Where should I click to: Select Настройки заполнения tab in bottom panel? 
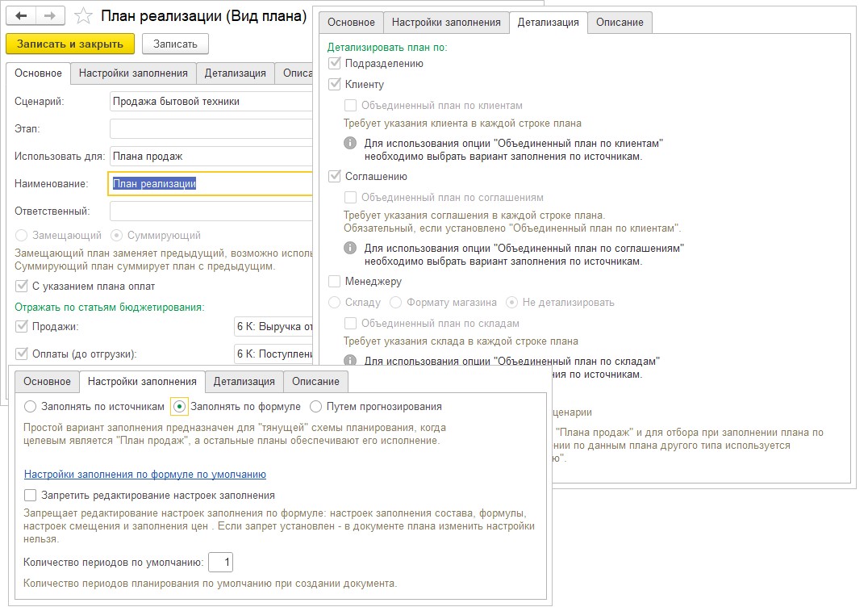(x=142, y=382)
